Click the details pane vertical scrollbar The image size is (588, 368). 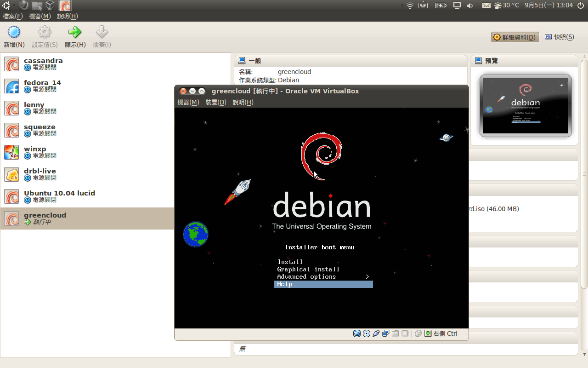point(584,175)
